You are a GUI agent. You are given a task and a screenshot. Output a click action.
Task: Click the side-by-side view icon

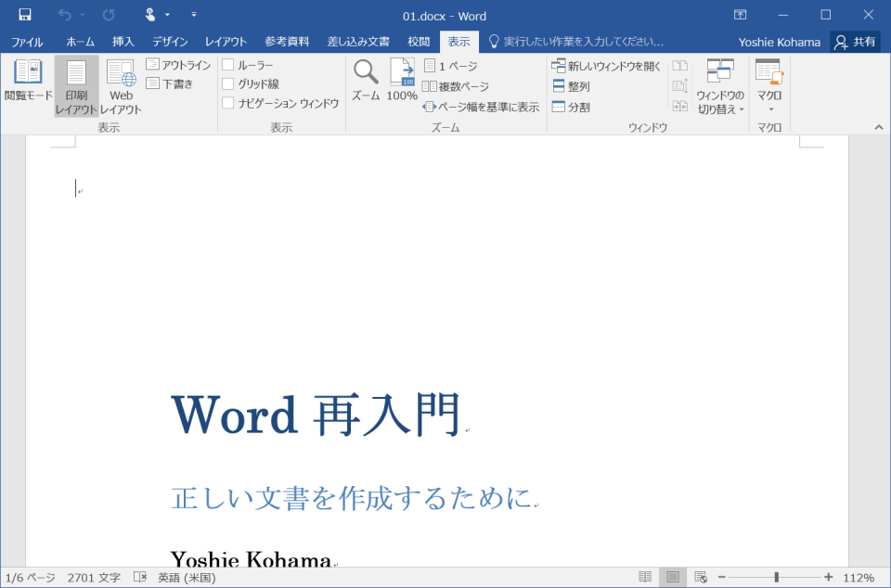pyautogui.click(x=679, y=66)
